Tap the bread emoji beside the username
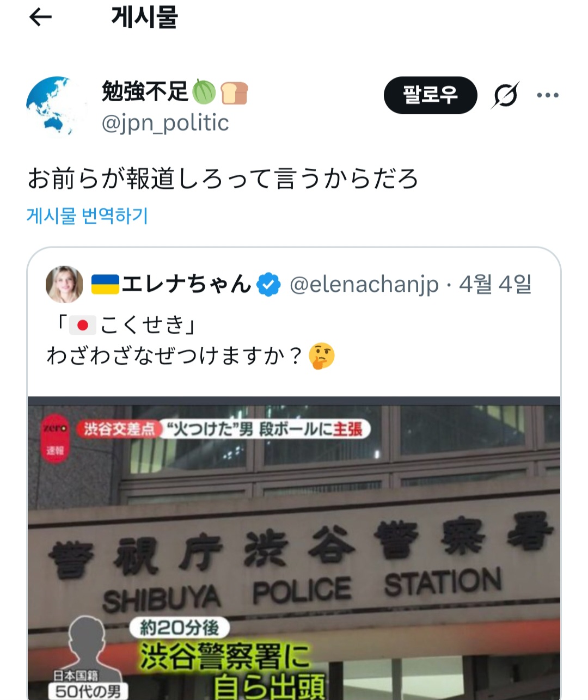This screenshot has width=588, height=700. coord(235,93)
